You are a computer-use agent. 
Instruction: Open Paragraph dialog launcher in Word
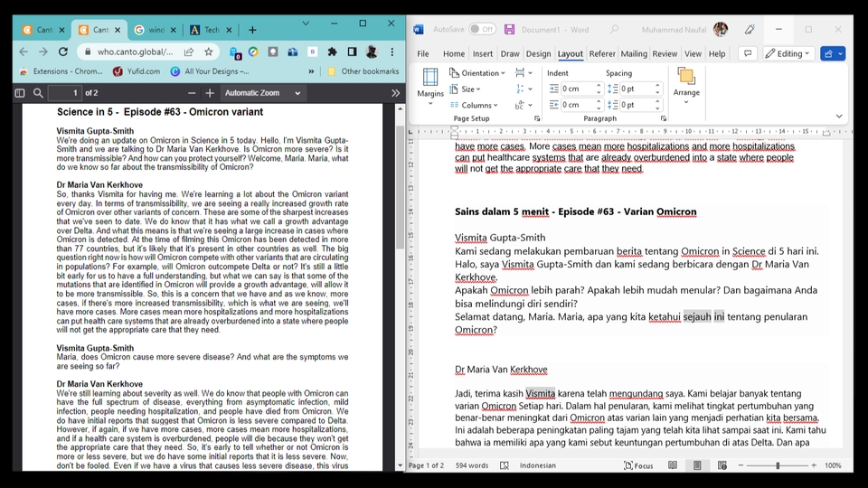point(663,118)
